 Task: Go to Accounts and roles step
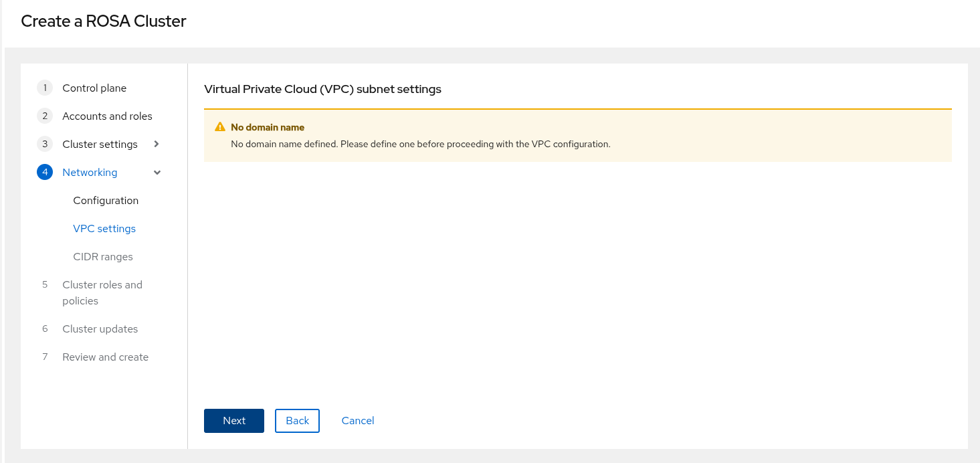107,116
